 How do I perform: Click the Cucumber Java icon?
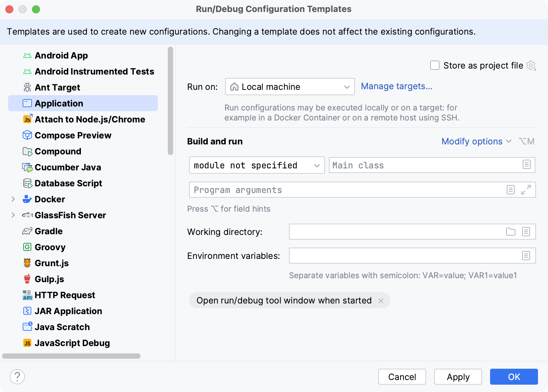tap(27, 167)
